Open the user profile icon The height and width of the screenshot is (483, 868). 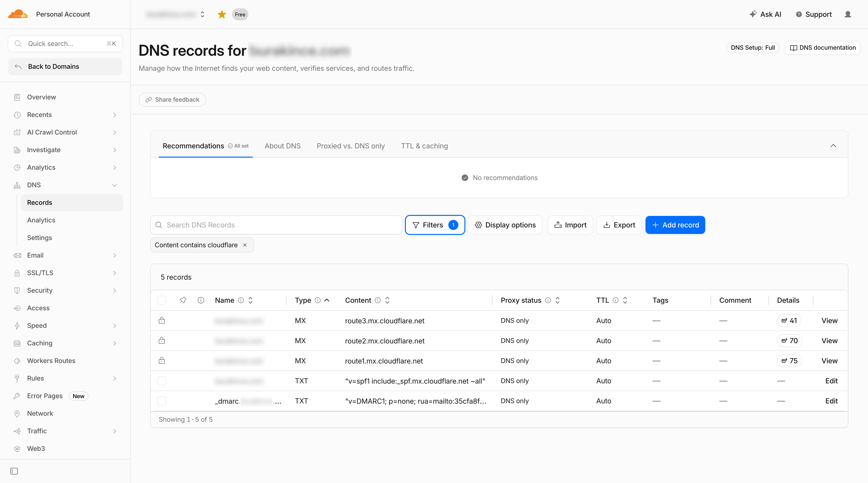[x=848, y=15]
